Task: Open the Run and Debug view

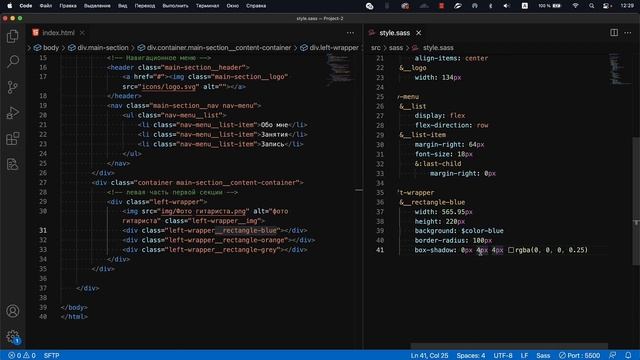Action: point(13,113)
